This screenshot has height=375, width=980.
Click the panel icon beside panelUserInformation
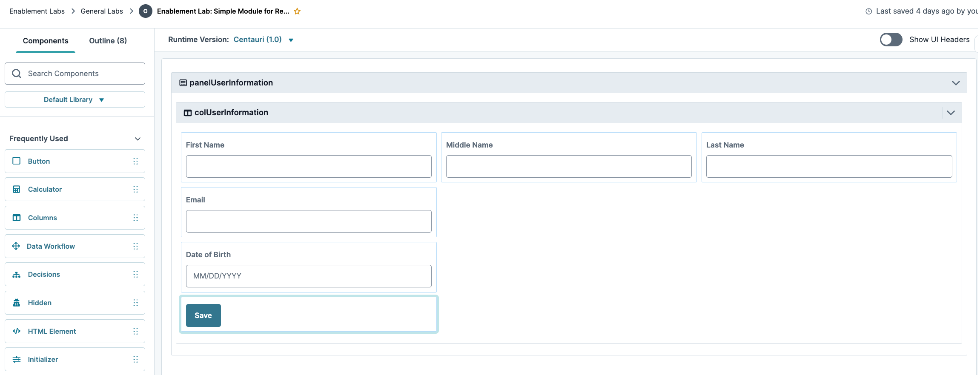point(183,83)
